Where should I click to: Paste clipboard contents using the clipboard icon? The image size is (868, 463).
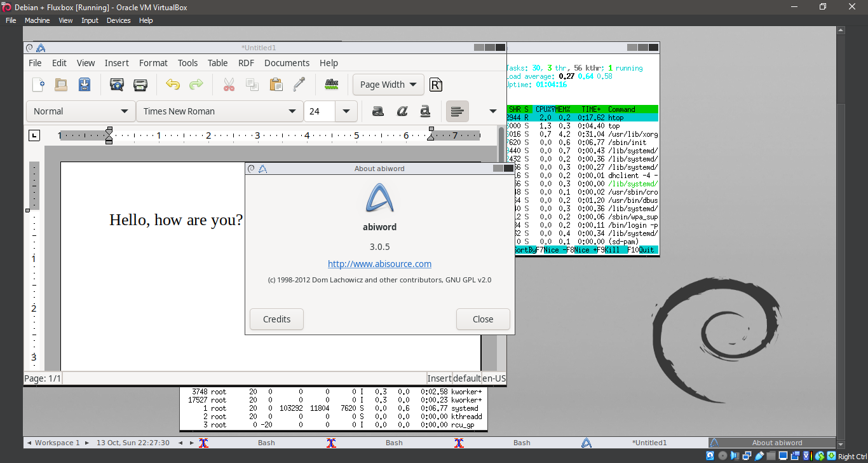[276, 84]
